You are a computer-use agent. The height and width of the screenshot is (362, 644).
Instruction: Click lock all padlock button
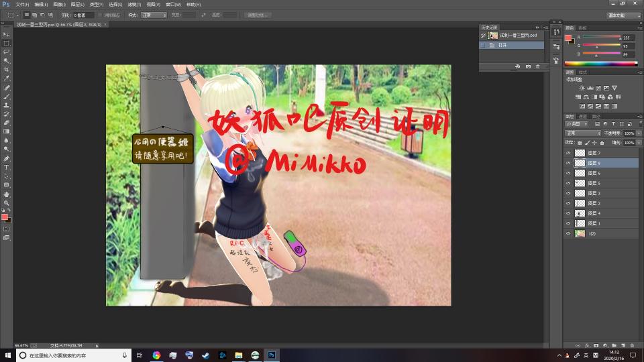click(602, 142)
